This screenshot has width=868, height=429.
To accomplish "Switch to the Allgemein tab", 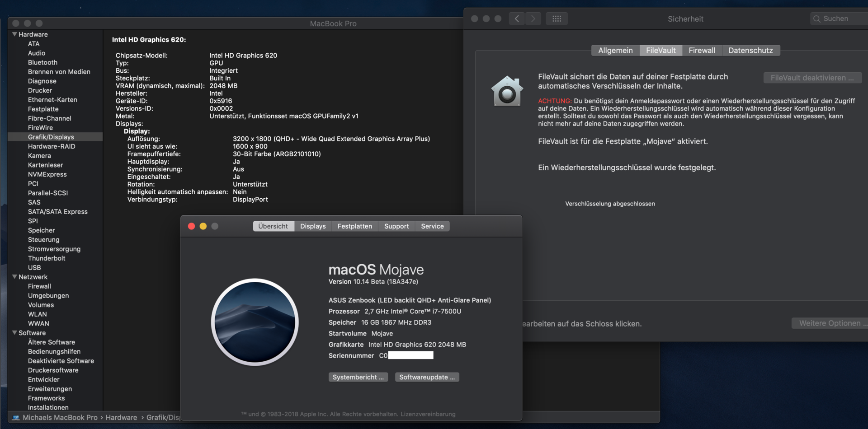I will tap(615, 51).
